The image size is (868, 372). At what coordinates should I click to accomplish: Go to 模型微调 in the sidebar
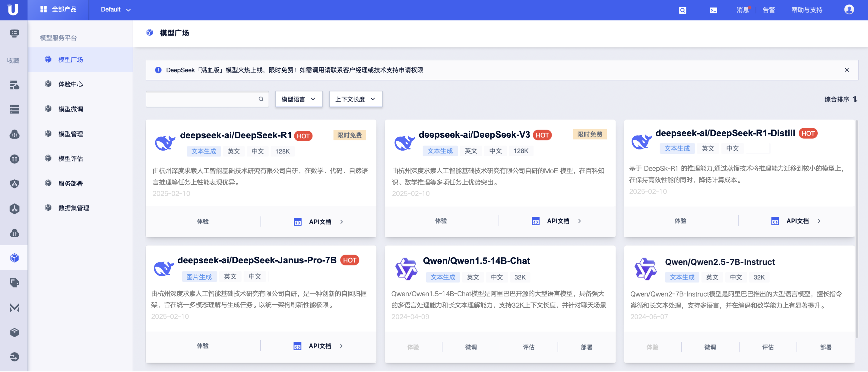point(71,109)
